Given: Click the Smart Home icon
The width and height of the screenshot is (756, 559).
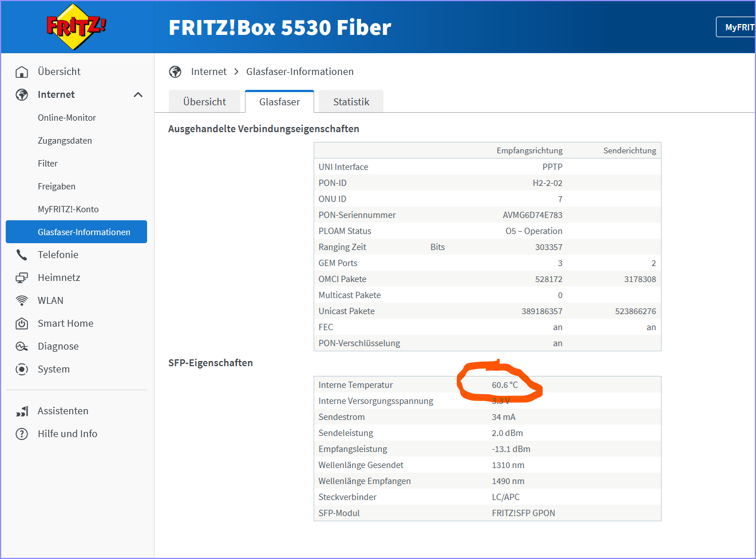Looking at the screenshot, I should click(x=22, y=323).
